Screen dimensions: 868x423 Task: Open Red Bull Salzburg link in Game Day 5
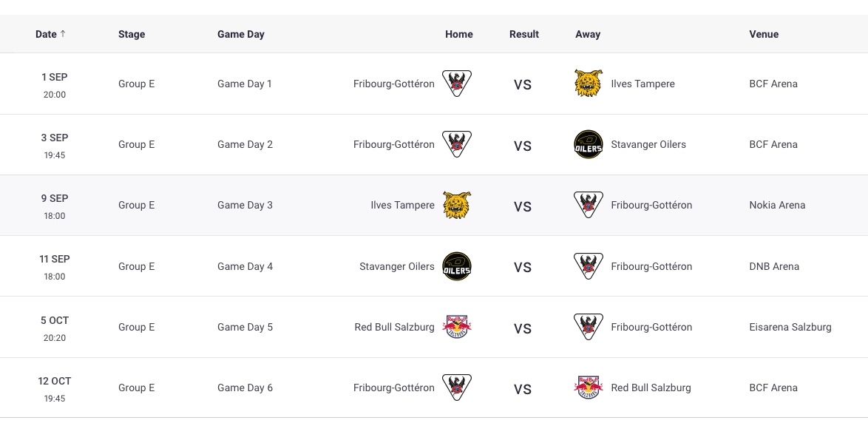[394, 327]
